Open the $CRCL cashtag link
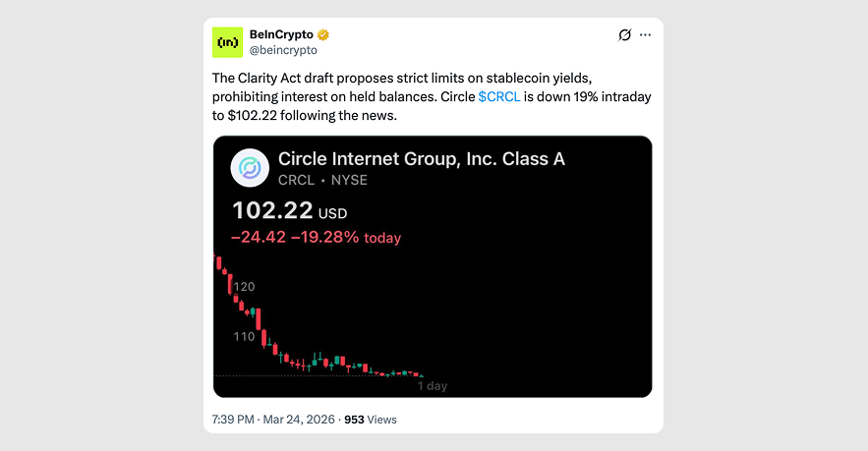868x451 pixels. pyautogui.click(x=499, y=97)
